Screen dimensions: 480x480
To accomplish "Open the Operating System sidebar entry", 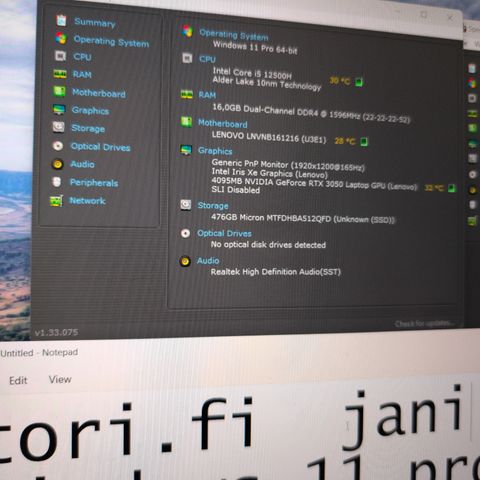I will [111, 42].
